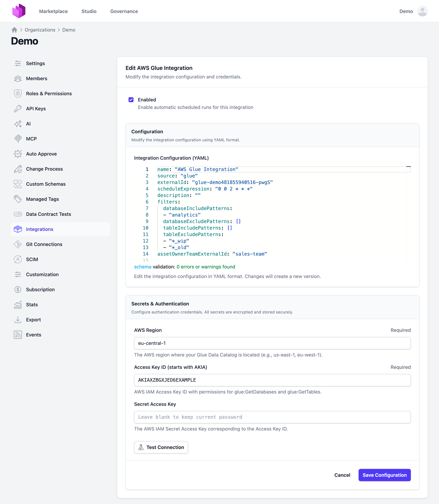Switch to the Marketplace section
Image resolution: width=439 pixels, height=504 pixels.
point(53,11)
